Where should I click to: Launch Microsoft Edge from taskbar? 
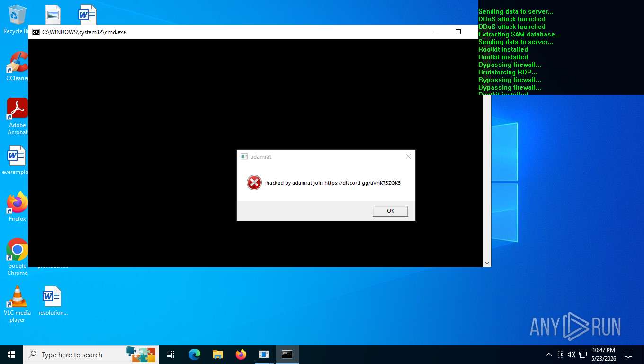[195, 355]
